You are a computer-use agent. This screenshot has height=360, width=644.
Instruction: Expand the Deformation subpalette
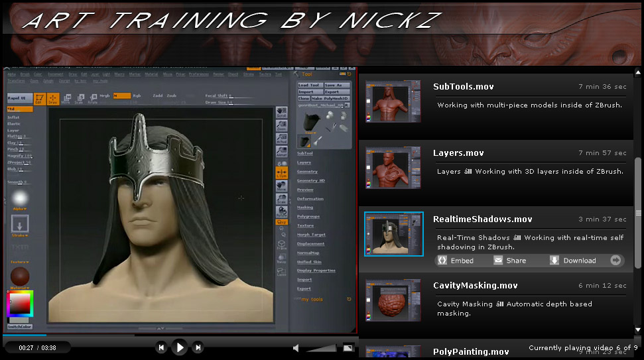[x=310, y=199]
